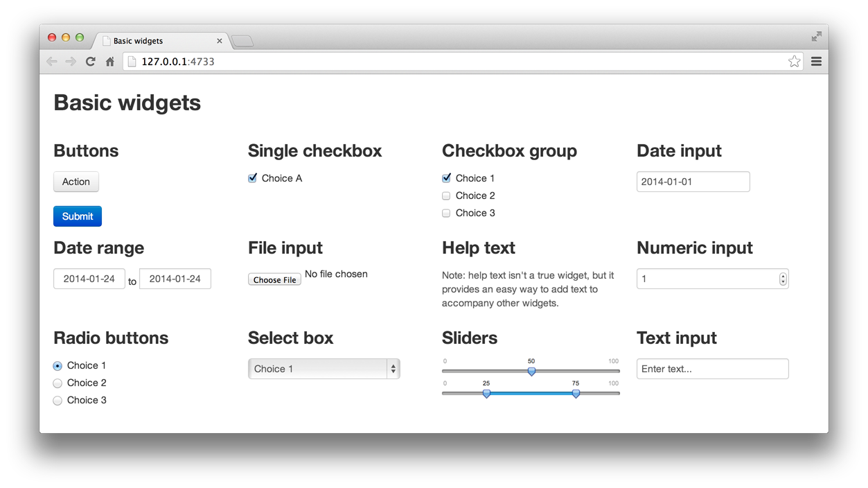The height and width of the screenshot is (488, 868).
Task: Check Choice 2 in Checkbox group
Action: pyautogui.click(x=446, y=196)
